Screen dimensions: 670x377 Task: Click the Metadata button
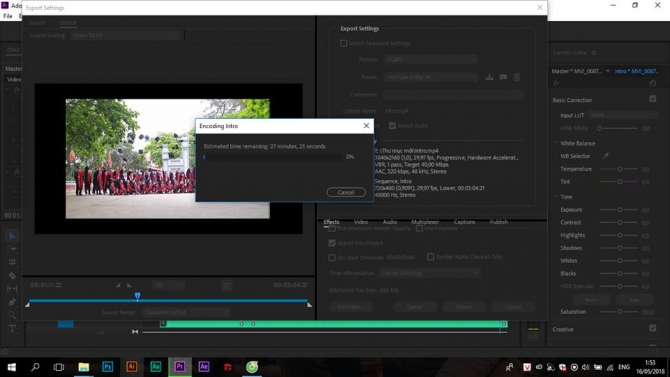(350, 306)
